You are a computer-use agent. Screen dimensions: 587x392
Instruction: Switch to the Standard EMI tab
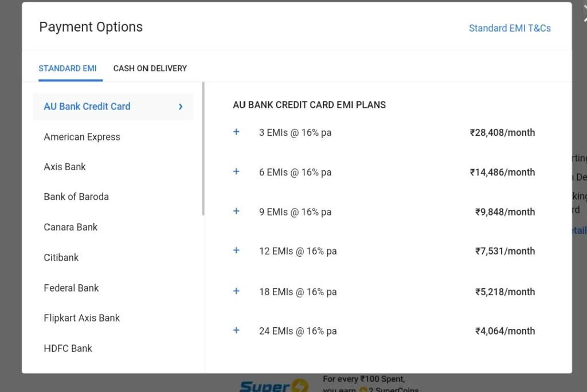pos(68,69)
